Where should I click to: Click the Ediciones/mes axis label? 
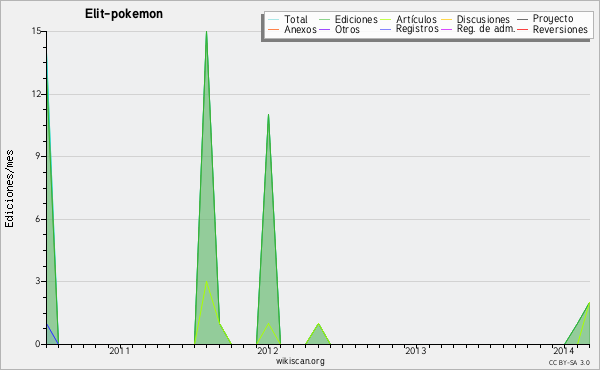pos(9,189)
